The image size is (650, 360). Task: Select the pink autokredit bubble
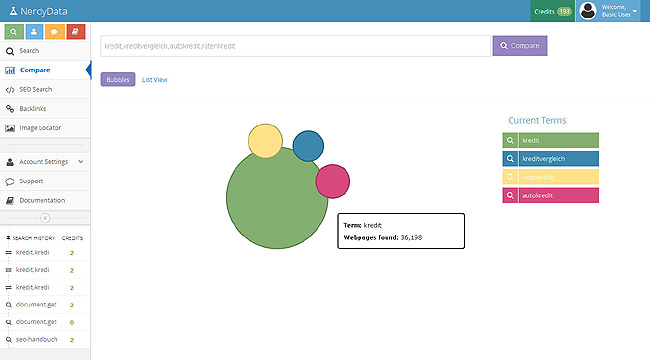coord(332,181)
